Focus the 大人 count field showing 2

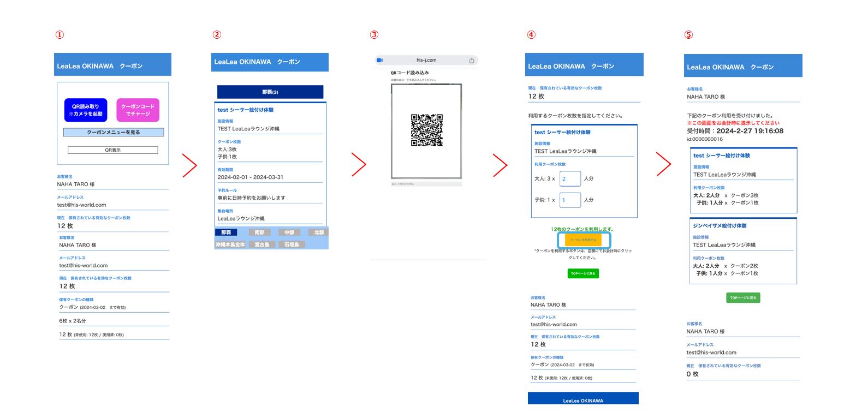570,178
